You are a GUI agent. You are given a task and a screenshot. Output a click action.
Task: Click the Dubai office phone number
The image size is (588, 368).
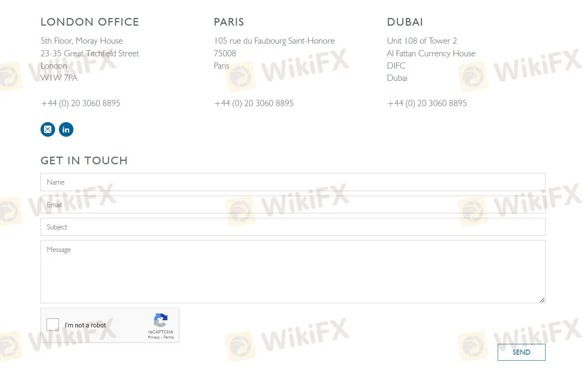[427, 103]
